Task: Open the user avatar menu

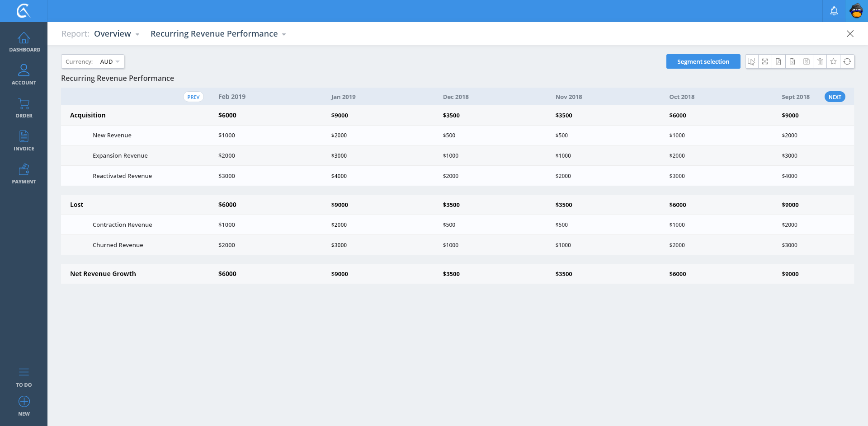Action: (856, 11)
